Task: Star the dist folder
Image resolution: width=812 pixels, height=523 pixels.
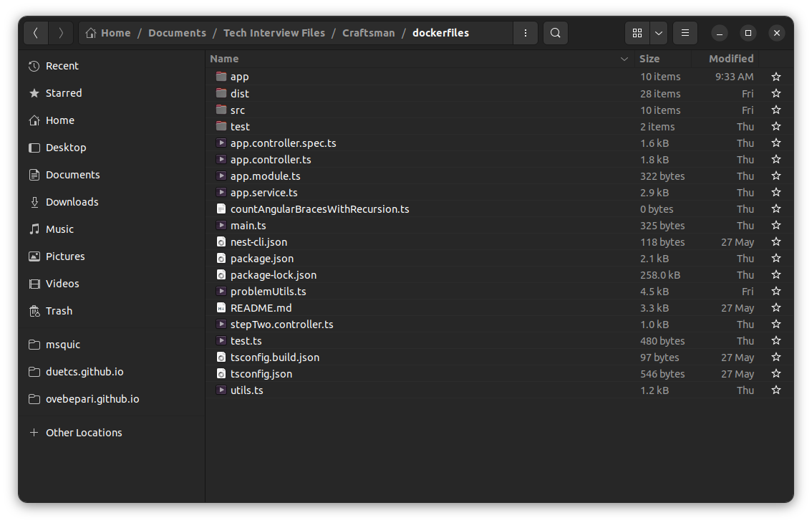Action: click(775, 93)
